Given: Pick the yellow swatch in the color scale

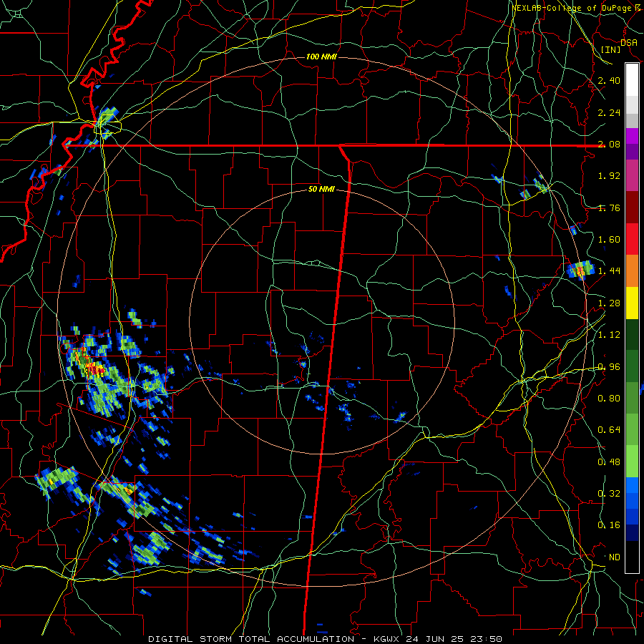Looking at the screenshot, I should [632, 303].
